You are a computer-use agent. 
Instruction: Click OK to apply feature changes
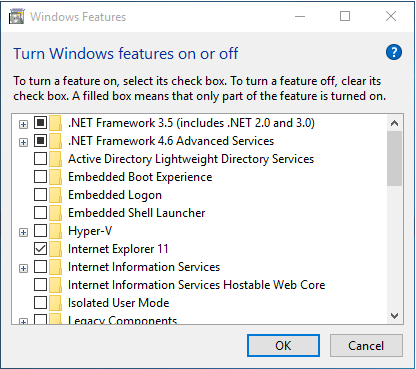283,346
